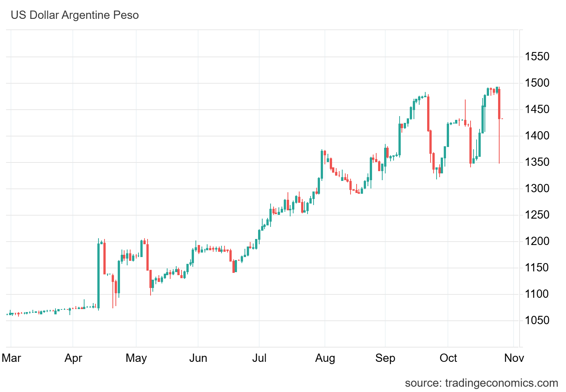Viewport: 566px width, 392px height.
Task: Open the tradingeconomics.com source link
Action: tap(481, 383)
